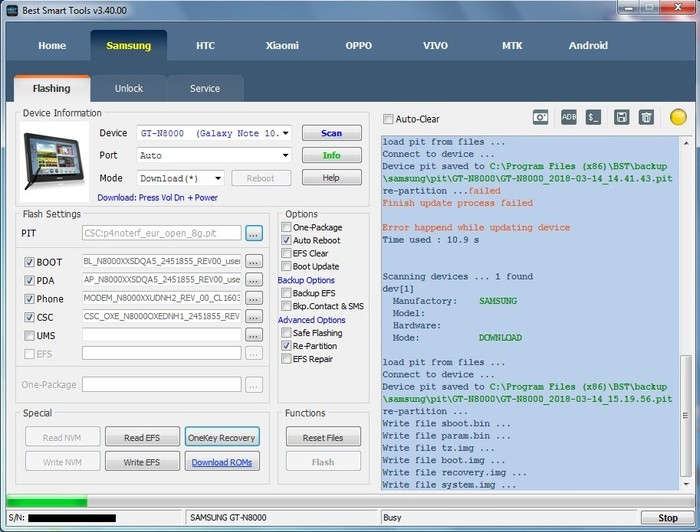Click the Galaxy Note device thumbnail
This screenshot has height=532, width=700.
tap(54, 161)
